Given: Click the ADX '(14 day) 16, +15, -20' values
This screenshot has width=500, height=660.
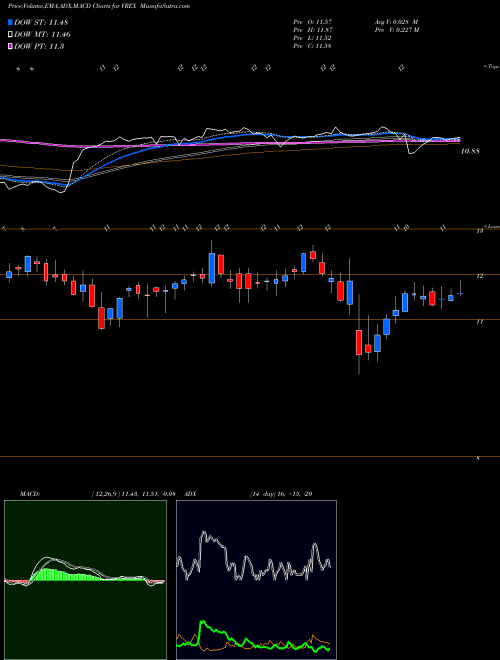Looking at the screenshot, I should click(x=281, y=494).
